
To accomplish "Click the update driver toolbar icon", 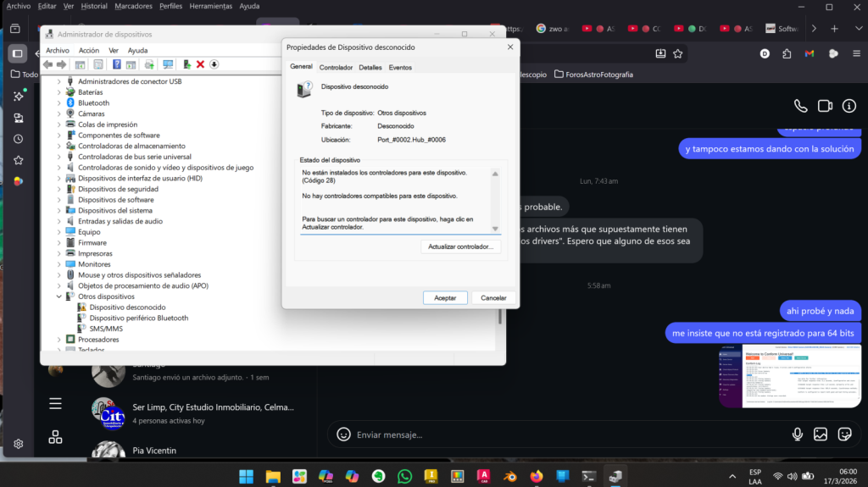I will pos(187,64).
